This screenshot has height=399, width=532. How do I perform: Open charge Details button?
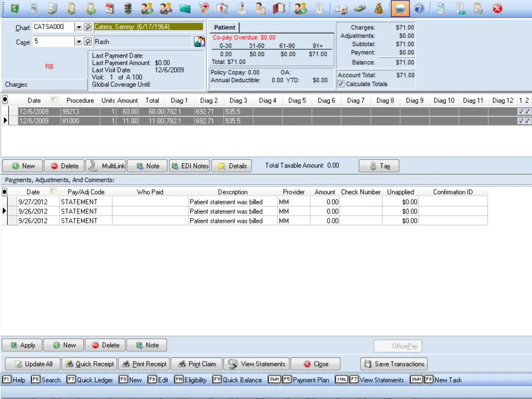click(x=232, y=166)
